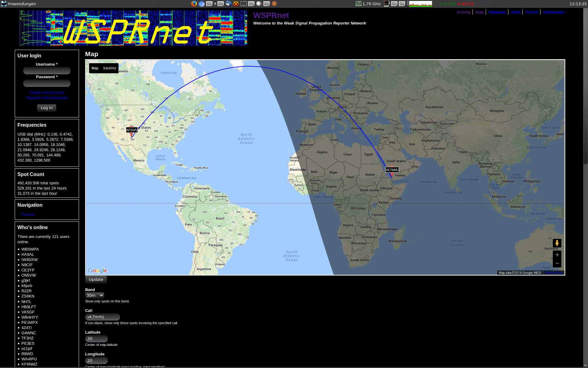The width and height of the screenshot is (588, 368).
Task: Click online user WB5WPA
Action: pyautogui.click(x=30, y=249)
